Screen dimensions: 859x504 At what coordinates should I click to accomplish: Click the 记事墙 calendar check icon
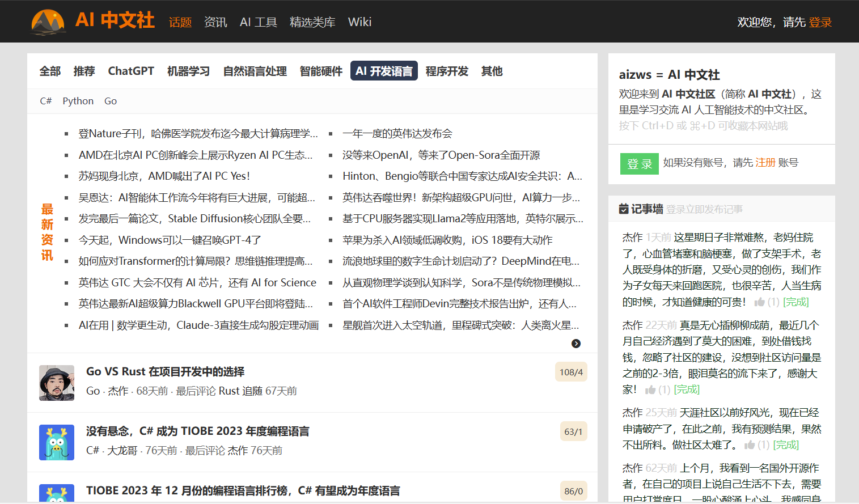[624, 209]
